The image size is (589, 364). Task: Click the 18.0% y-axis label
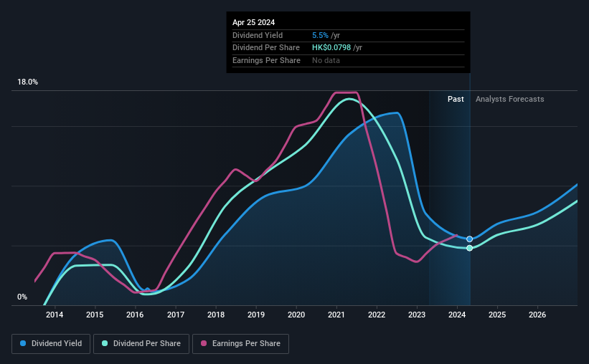[27, 82]
